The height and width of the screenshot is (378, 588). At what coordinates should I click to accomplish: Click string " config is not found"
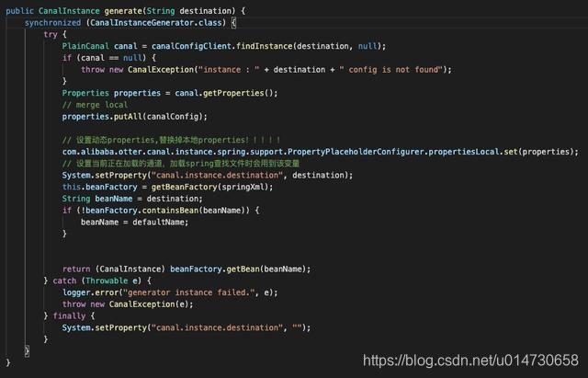click(390, 70)
